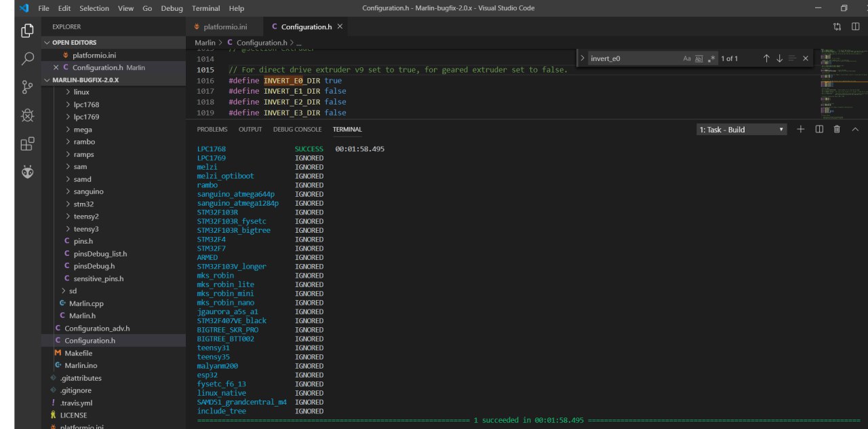Screen dimensions: 868x429
Task: Open changes compare icon in editor toolbar
Action: coord(837,26)
